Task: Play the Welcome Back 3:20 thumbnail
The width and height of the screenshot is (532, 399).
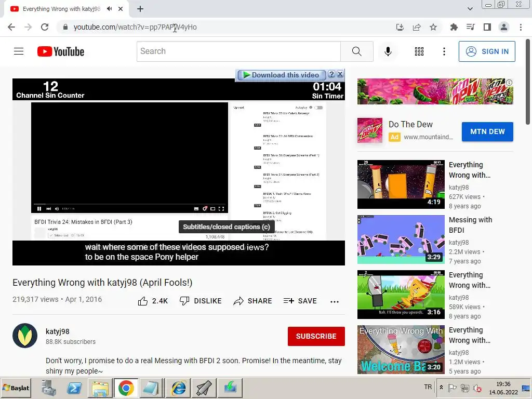Action: point(401,350)
